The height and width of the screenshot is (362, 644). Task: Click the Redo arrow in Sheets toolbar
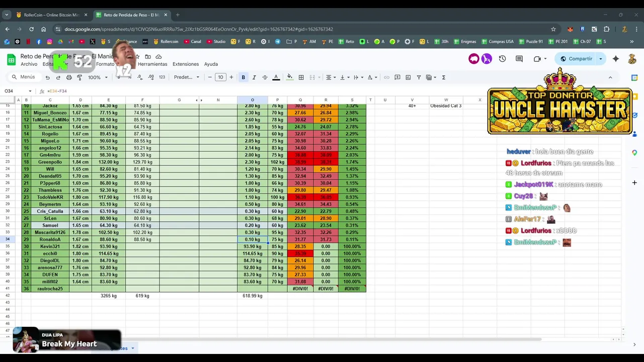click(x=58, y=77)
